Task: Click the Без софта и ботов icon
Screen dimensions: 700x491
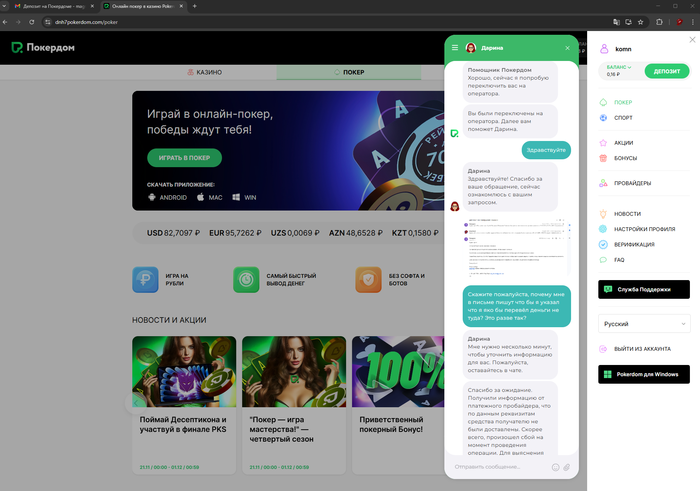Action: (x=368, y=279)
